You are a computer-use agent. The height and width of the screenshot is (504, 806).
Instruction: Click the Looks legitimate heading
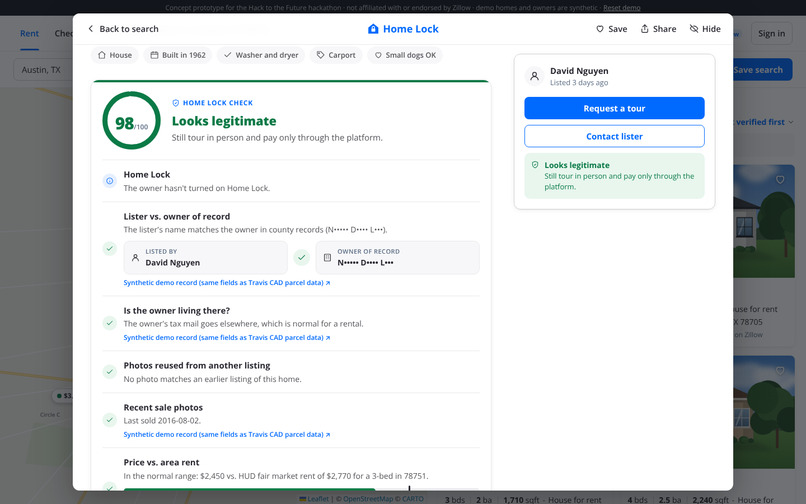point(224,121)
